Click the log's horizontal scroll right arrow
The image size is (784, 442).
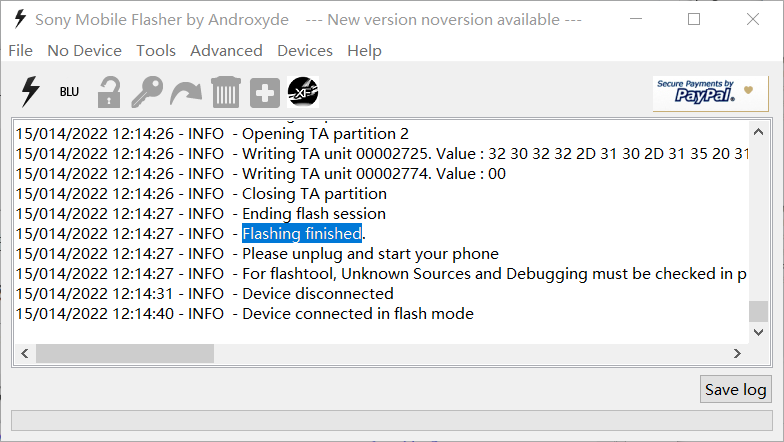738,353
